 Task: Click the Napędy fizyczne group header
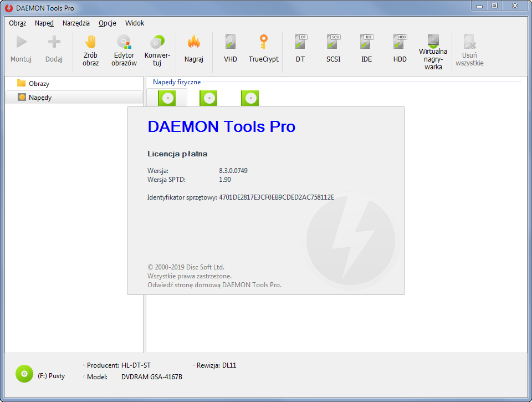click(177, 82)
